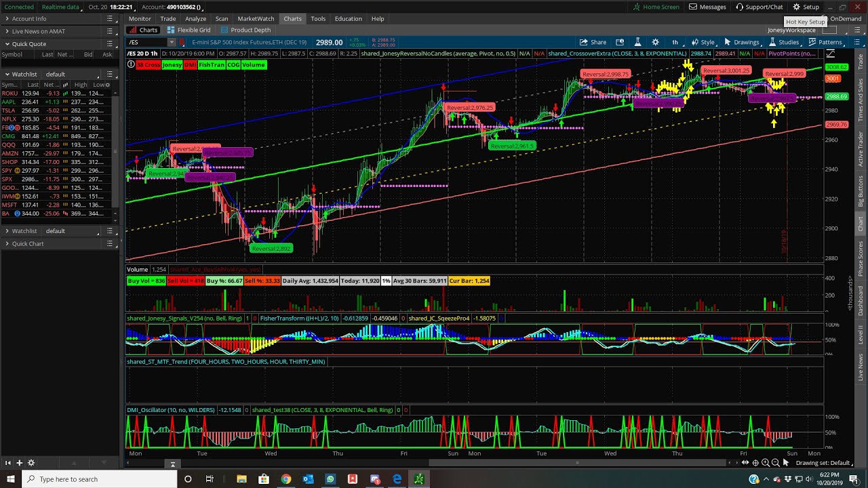Open File Explorer from taskbar
Image resolution: width=868 pixels, height=488 pixels.
pos(241,479)
